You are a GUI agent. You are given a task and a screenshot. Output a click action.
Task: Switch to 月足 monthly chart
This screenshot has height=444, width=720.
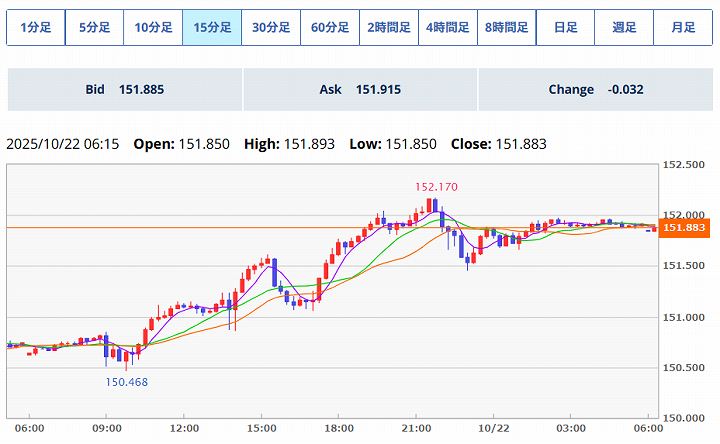(x=683, y=28)
